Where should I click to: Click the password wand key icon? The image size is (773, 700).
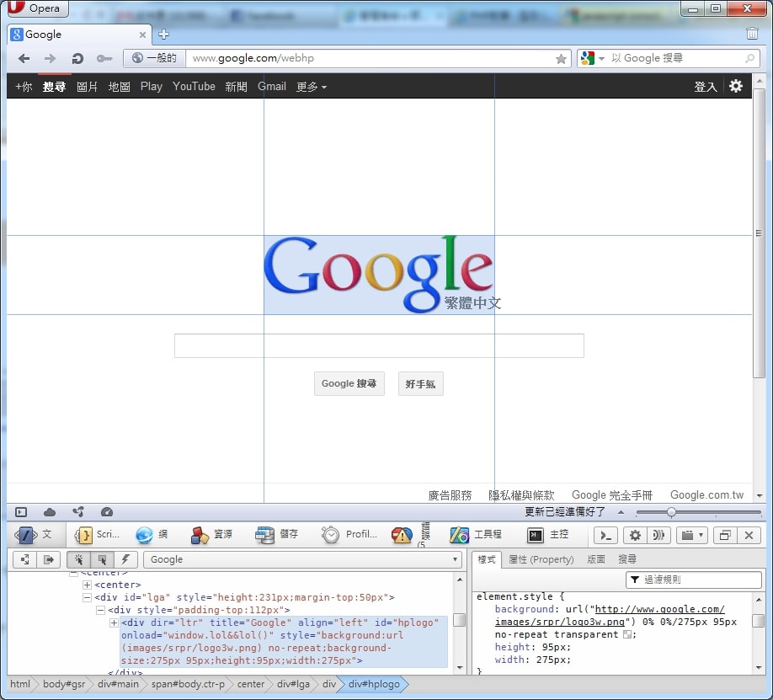pyautogui.click(x=104, y=59)
